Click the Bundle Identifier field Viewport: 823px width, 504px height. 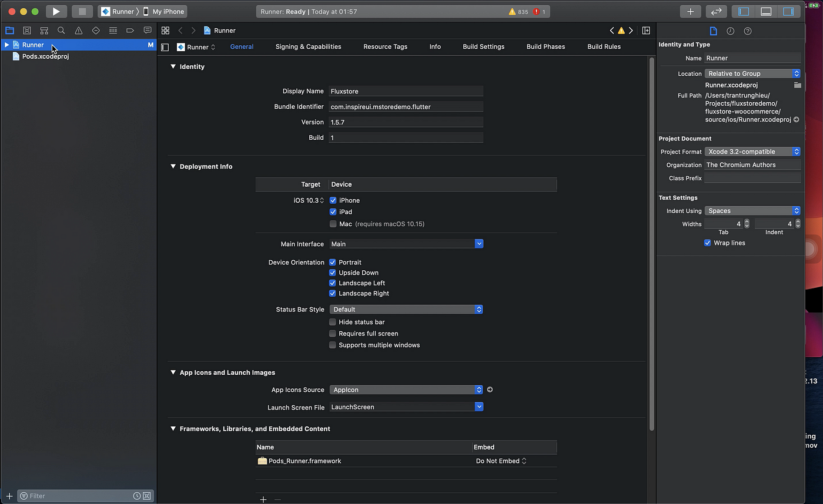tap(406, 107)
